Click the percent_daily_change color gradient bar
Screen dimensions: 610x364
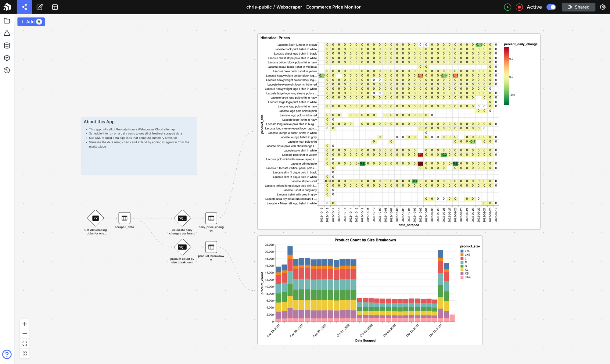506,77
